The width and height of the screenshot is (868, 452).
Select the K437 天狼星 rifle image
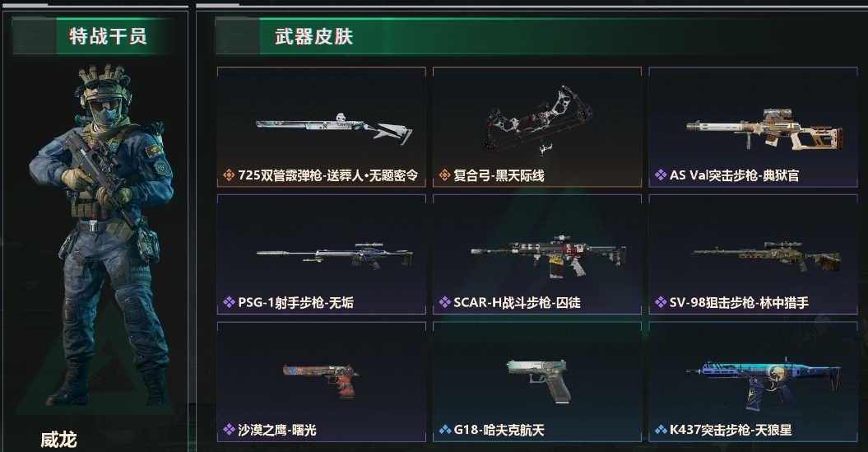pyautogui.click(x=764, y=384)
